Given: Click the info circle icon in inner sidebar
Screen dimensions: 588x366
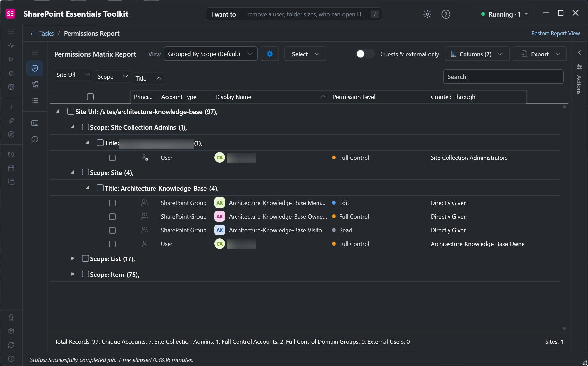Looking at the screenshot, I should click(x=35, y=139).
